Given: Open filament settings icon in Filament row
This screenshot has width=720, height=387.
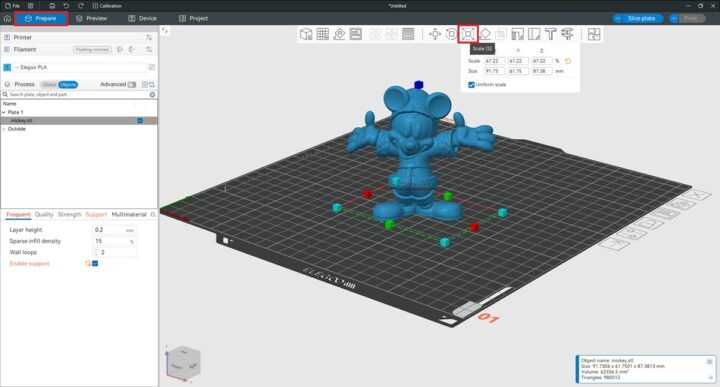Looking at the screenshot, I should [149, 49].
